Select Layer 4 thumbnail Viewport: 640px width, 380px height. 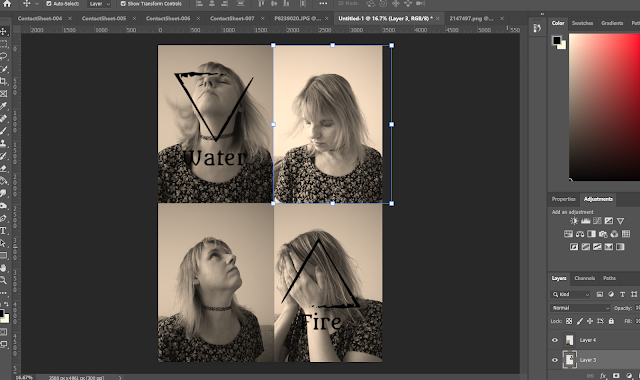click(x=569, y=340)
